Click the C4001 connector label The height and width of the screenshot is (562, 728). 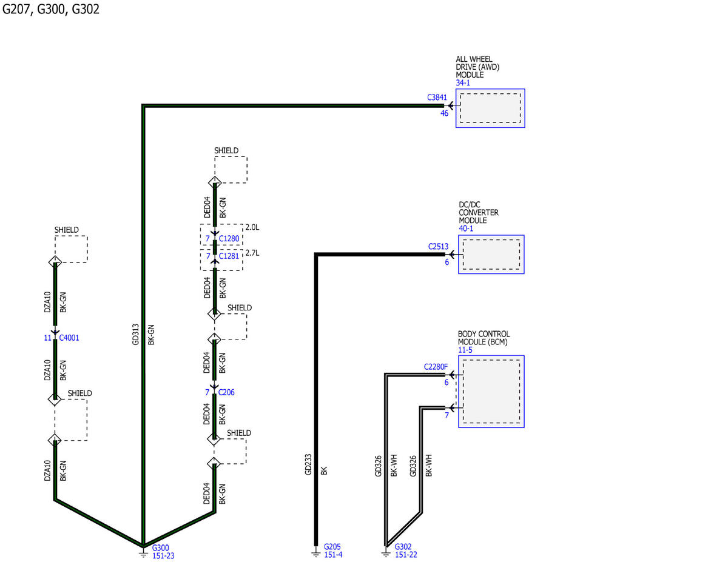[x=69, y=338]
